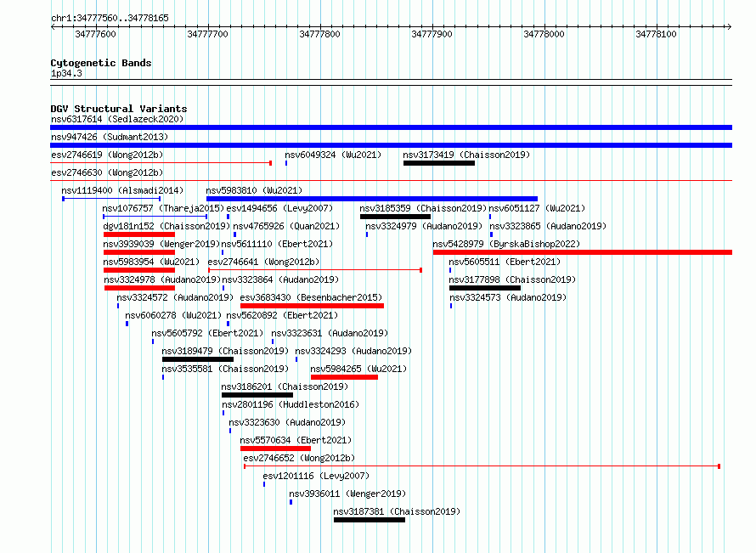Click the 1p34.3 cytogenetic band label
The width and height of the screenshot is (756, 553).
point(66,73)
